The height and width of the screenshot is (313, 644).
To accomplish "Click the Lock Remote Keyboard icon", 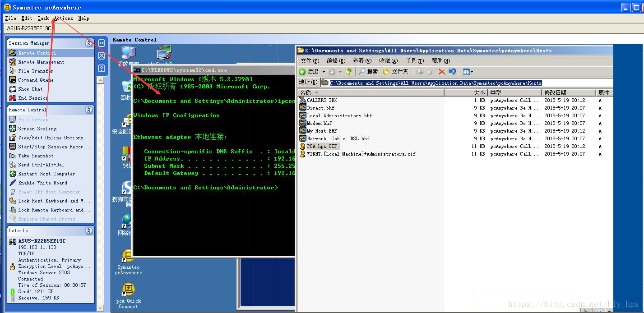I will coord(13,210).
